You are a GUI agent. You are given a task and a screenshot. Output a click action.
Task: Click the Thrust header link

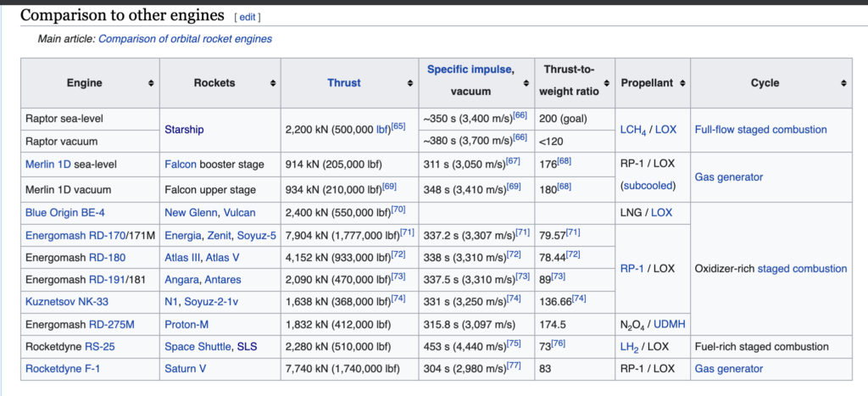tap(343, 83)
